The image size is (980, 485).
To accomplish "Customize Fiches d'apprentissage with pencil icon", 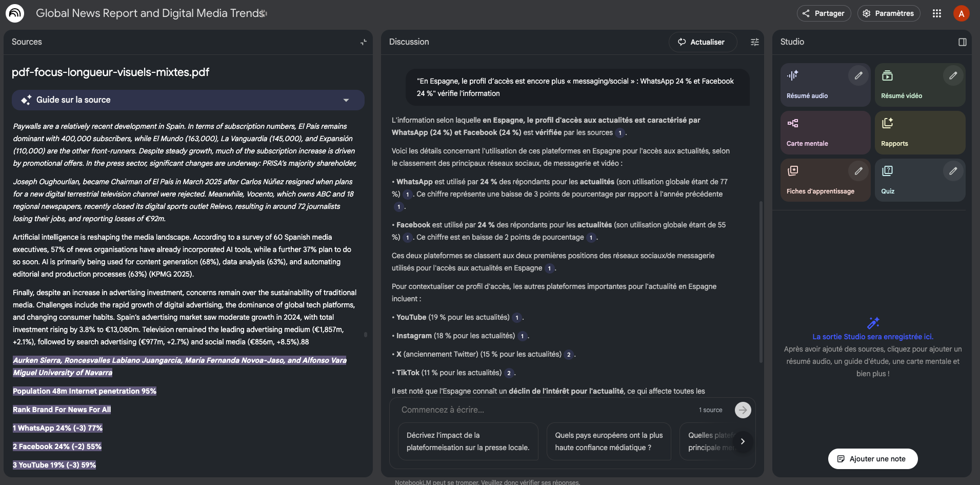I will (858, 171).
